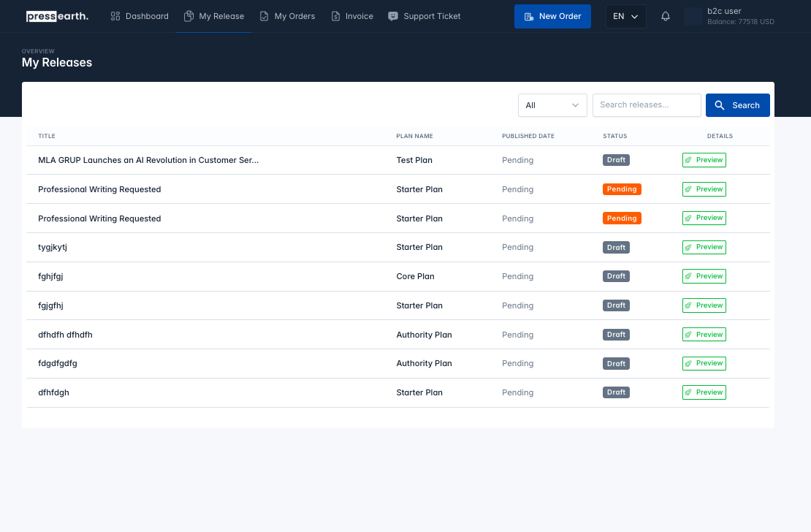This screenshot has height=532, width=811.
Task: Click the Support Ticket chat bubble icon
Action: click(393, 16)
